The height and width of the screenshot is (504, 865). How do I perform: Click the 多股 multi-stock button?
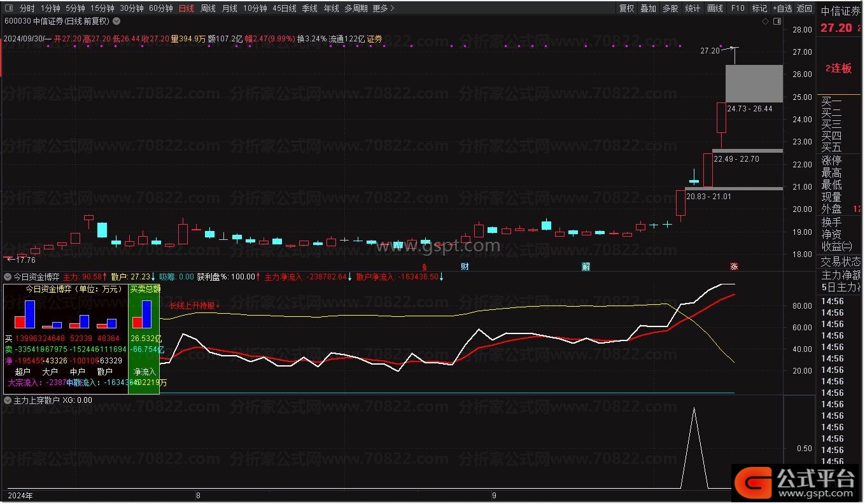coord(670,9)
